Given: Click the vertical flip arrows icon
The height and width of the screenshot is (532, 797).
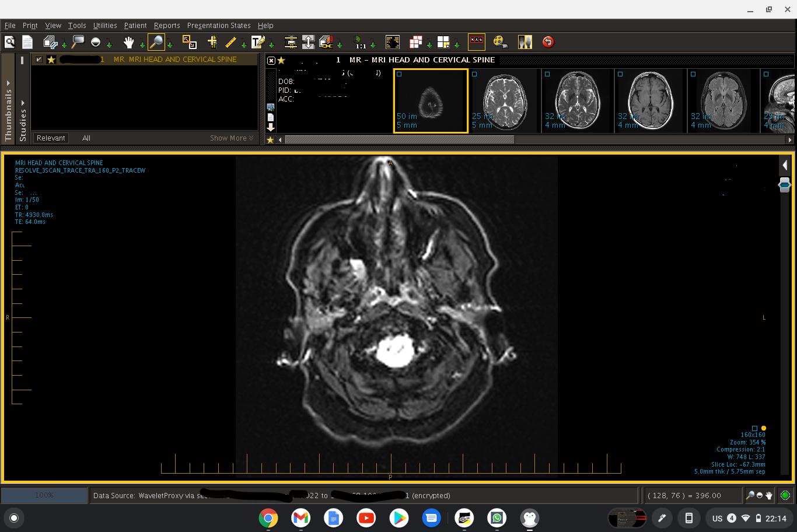Looking at the screenshot, I should coord(309,42).
